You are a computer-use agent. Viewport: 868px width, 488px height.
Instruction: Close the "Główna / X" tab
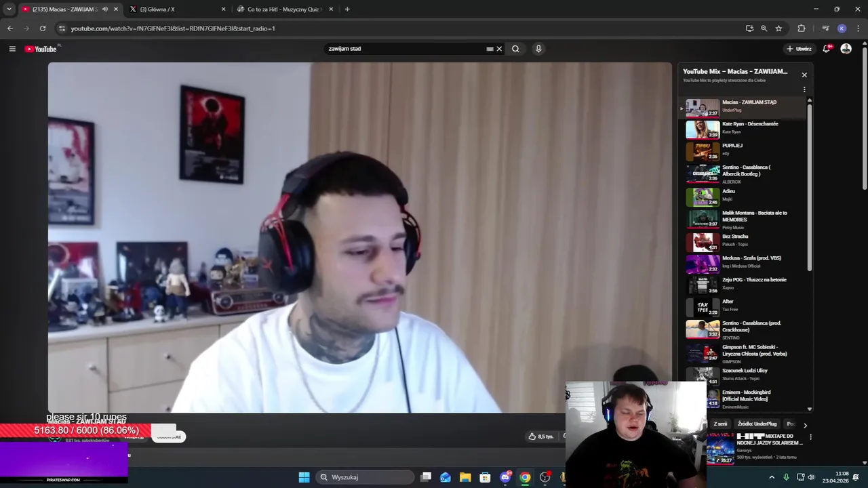pyautogui.click(x=224, y=9)
